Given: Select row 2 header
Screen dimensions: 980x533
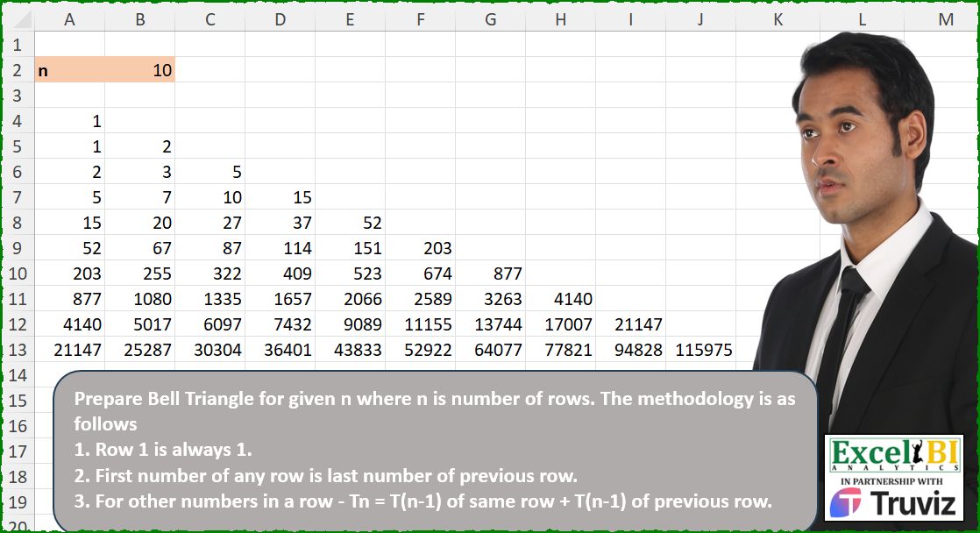Looking at the screenshot, I should [x=18, y=70].
